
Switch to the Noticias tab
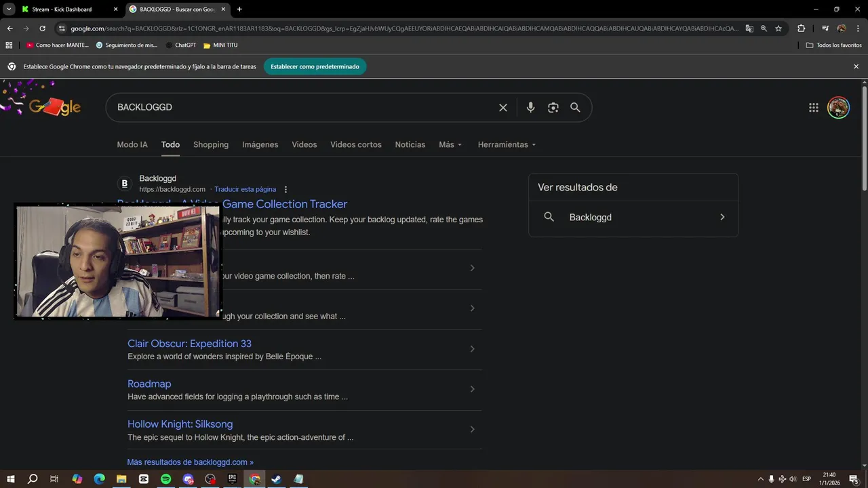click(410, 144)
